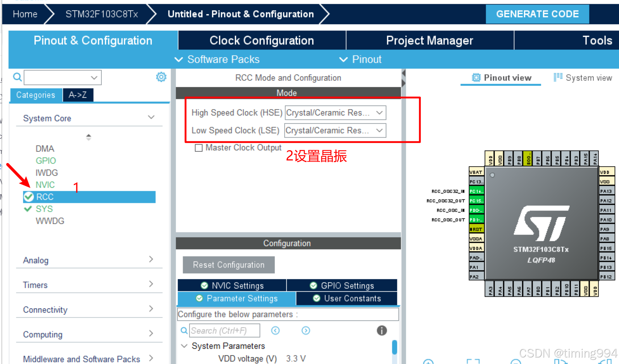Select NVIC in System Core list
The height and width of the screenshot is (364, 619).
[45, 185]
